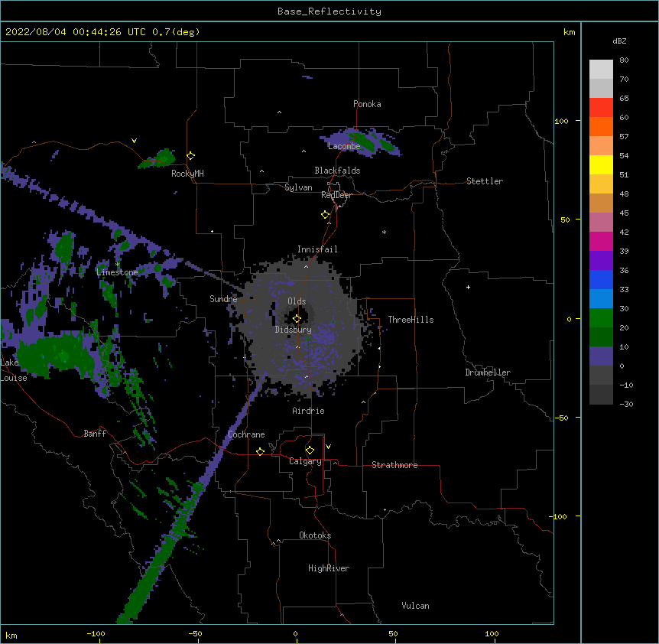Click the timestamp 2022/08/04 00:44:26 UTC
Image resolution: width=659 pixels, height=644 pixels.
coord(76,32)
